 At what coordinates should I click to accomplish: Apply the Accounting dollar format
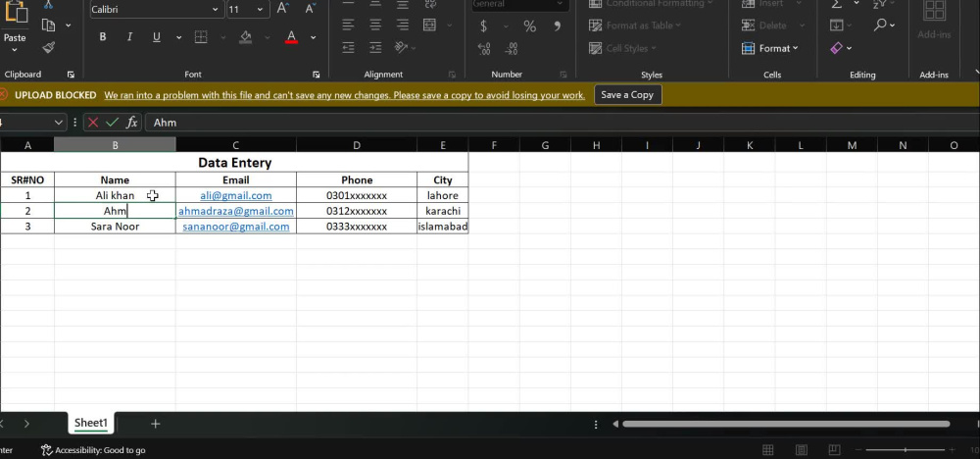click(483, 26)
